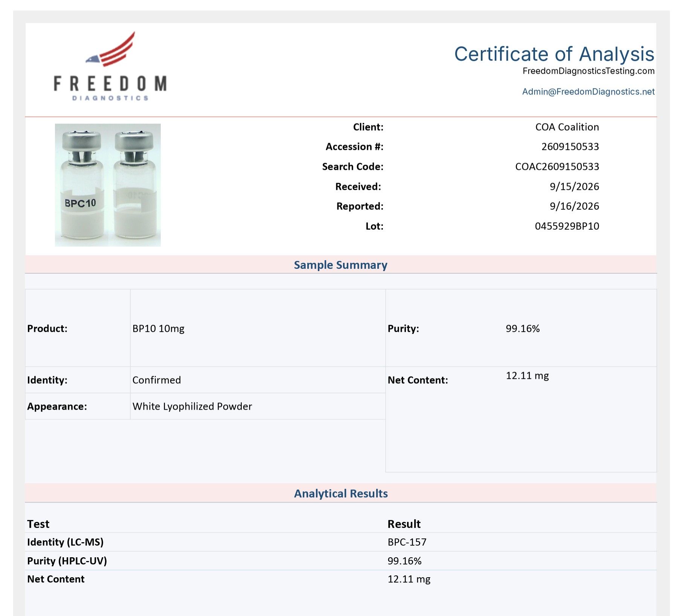Click the product value BP10 10mg
The height and width of the screenshot is (616, 677).
pos(159,328)
